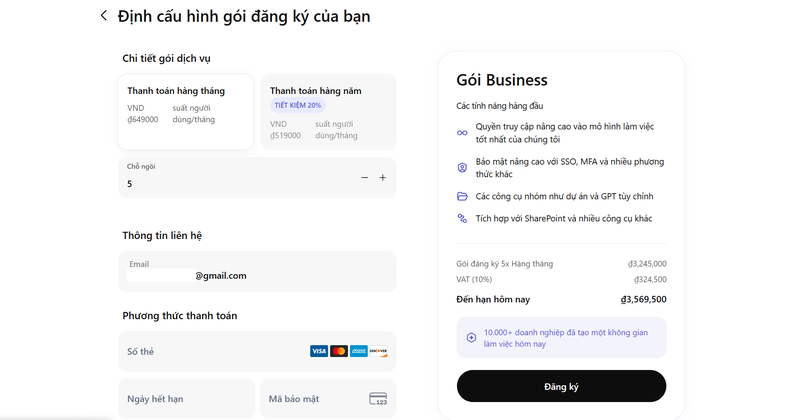Click the monthly price '₫649000'
The width and height of the screenshot is (800, 420).
(x=143, y=119)
